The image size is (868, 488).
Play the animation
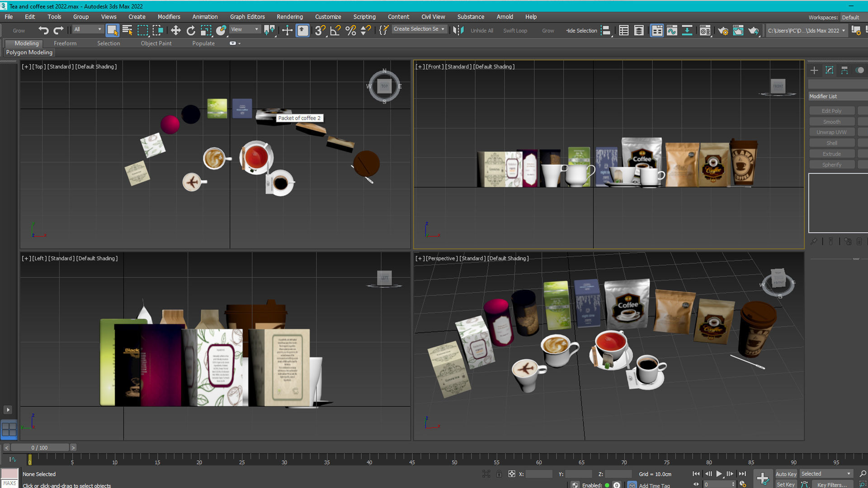719,474
